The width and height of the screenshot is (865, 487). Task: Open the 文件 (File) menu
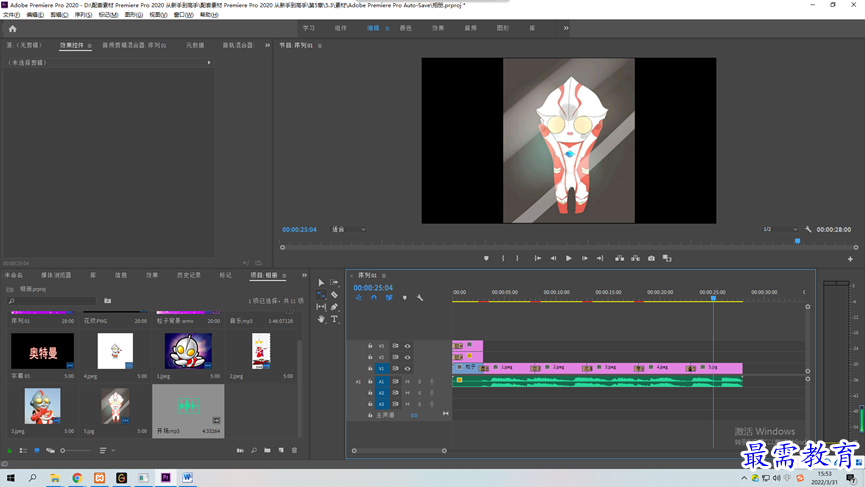coord(12,15)
